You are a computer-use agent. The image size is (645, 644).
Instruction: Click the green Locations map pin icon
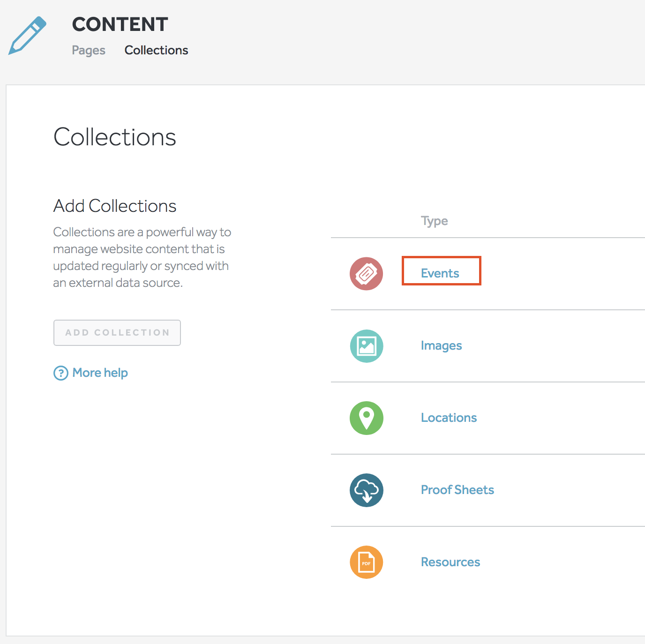(x=366, y=418)
